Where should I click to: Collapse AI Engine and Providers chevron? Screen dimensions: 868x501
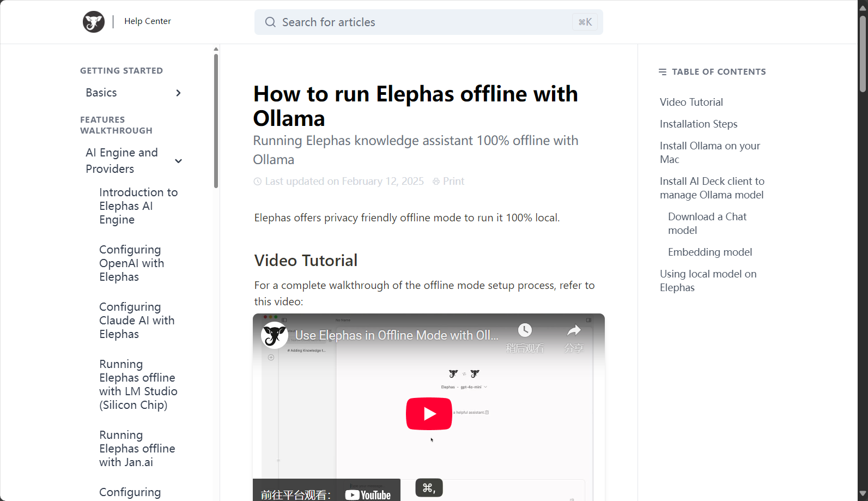178,161
